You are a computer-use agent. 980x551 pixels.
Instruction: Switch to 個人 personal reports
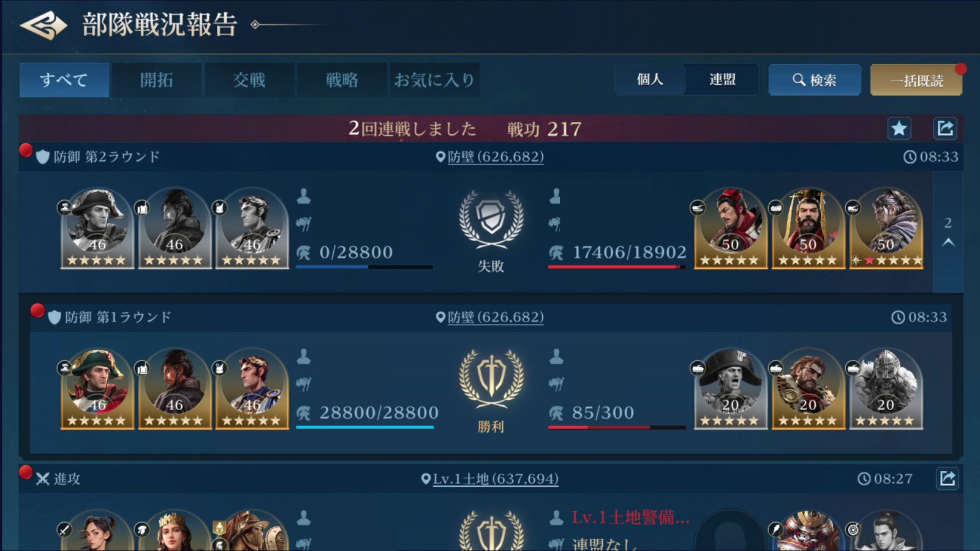(650, 80)
